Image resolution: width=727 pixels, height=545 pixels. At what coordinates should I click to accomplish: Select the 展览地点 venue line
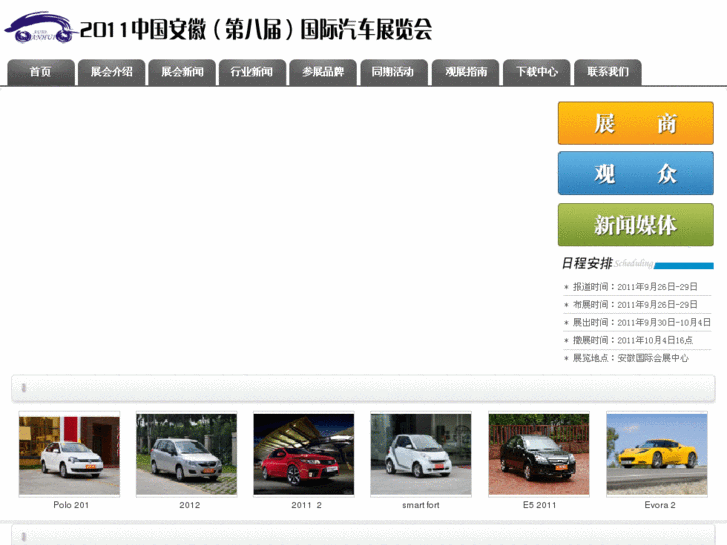pos(626,358)
